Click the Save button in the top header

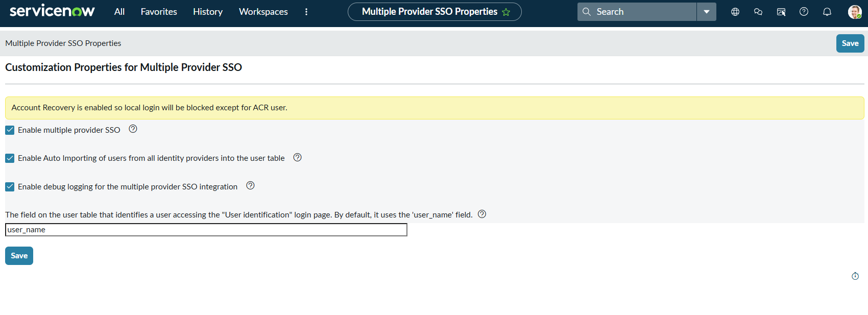point(850,43)
